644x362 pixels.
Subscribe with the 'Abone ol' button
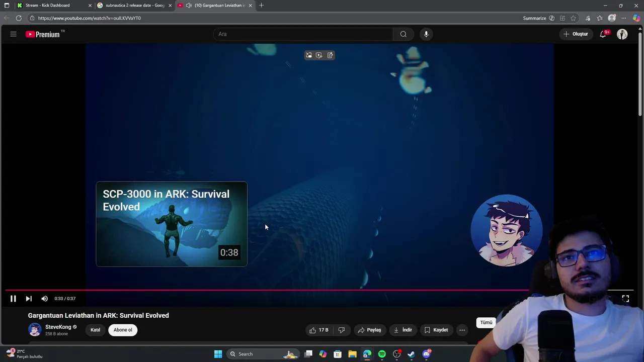click(123, 330)
